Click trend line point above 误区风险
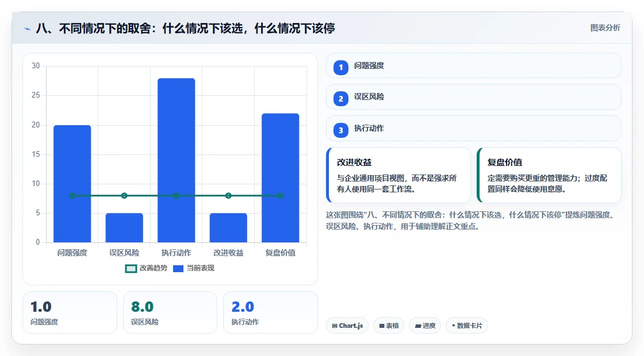644x356 pixels. pyautogui.click(x=124, y=196)
